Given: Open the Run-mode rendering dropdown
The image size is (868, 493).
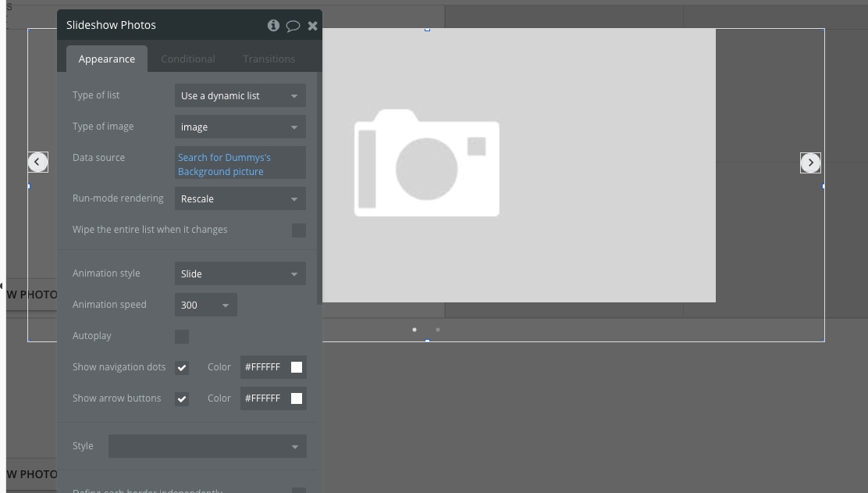Looking at the screenshot, I should point(240,199).
